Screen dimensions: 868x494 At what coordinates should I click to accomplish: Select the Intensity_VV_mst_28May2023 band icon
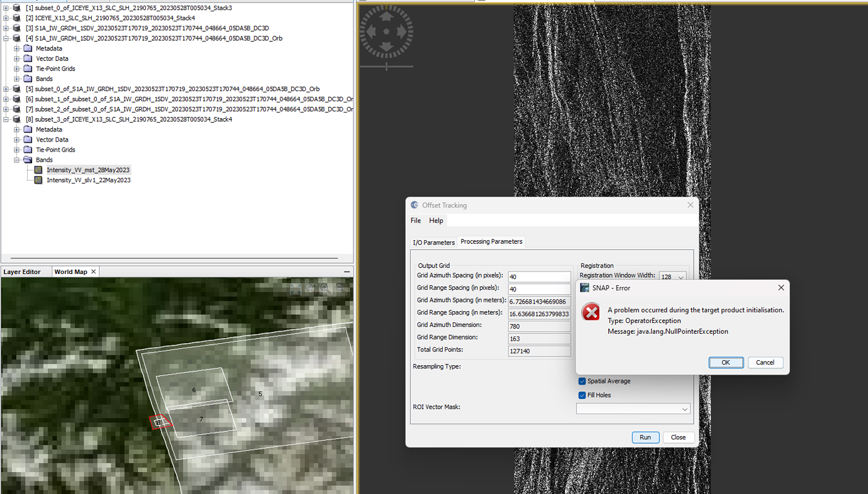coord(38,170)
